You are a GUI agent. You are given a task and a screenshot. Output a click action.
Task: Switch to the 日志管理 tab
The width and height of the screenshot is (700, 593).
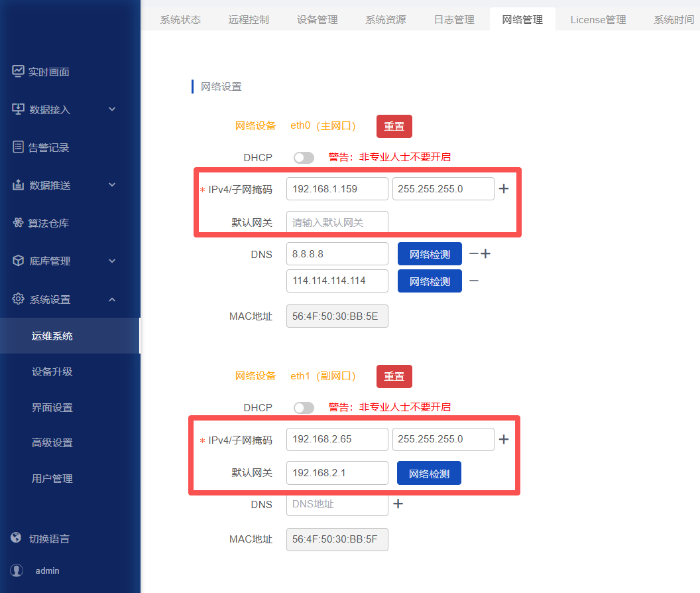click(x=454, y=19)
